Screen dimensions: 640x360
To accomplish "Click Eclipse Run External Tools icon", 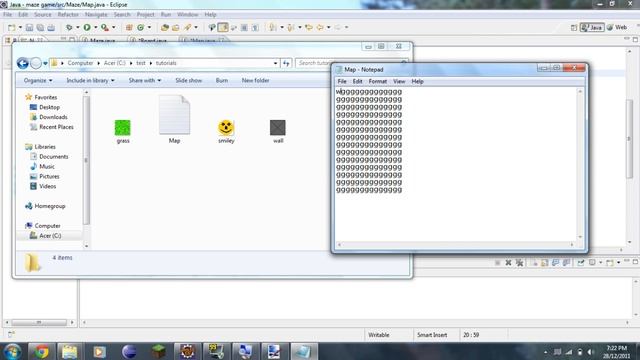I will [x=105, y=27].
